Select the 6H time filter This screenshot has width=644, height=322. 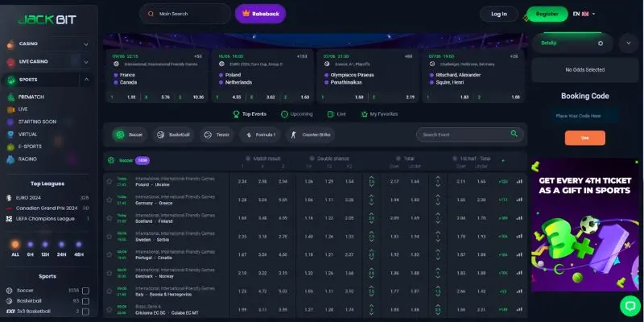tap(30, 249)
